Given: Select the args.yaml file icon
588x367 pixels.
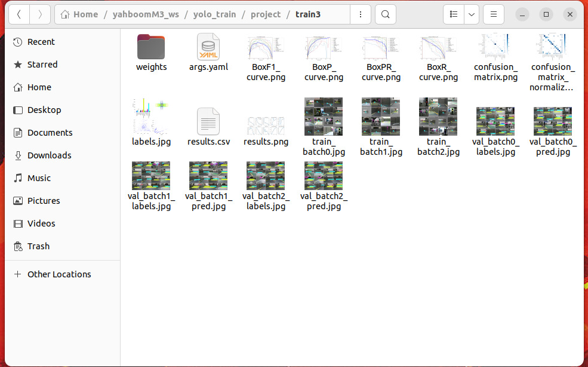Looking at the screenshot, I should tap(208, 47).
